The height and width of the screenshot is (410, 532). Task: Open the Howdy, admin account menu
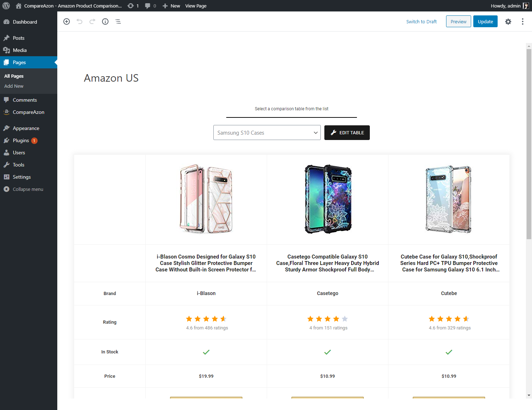point(509,6)
